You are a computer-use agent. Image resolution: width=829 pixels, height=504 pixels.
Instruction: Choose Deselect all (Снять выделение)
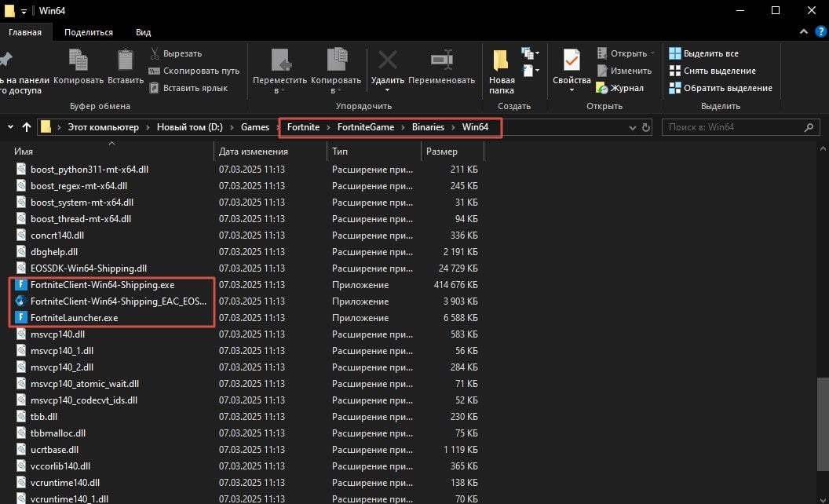pyautogui.click(x=712, y=71)
